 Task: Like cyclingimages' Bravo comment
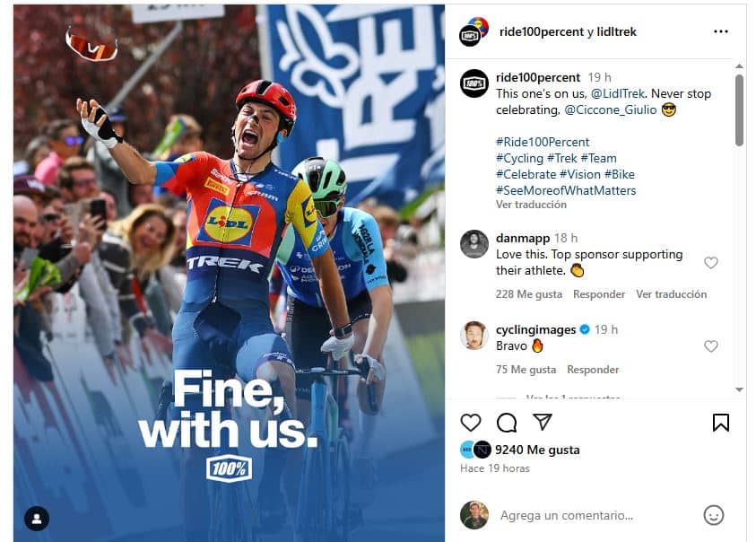click(711, 346)
